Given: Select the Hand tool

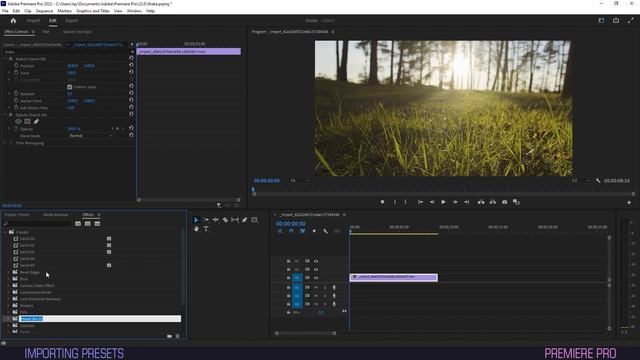Looking at the screenshot, I should [196, 229].
